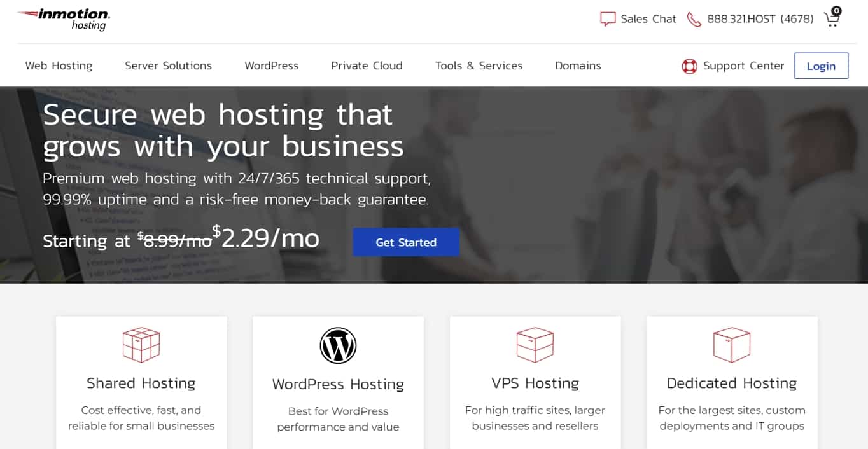
Task: Click the Dedicated Hosting cube icon
Action: [732, 345]
